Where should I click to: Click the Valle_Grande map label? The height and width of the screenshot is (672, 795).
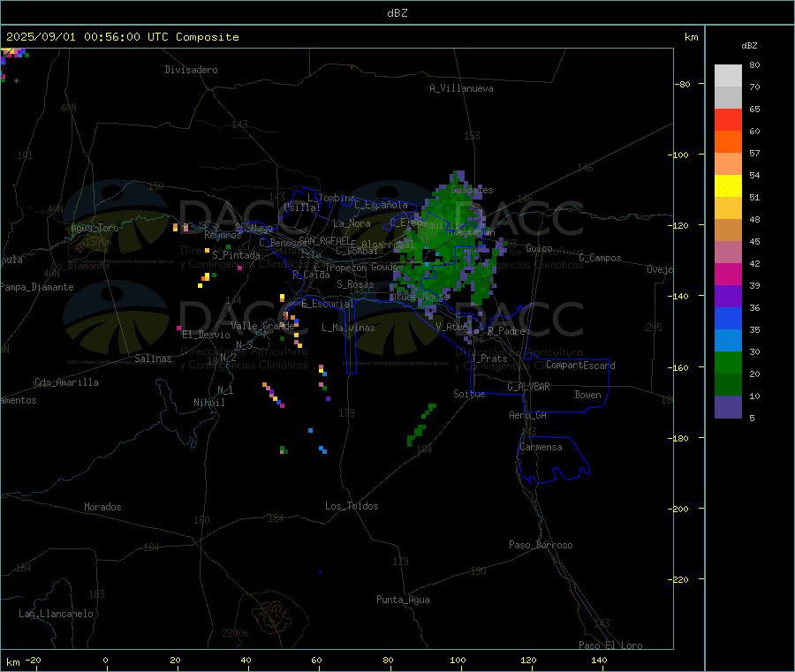(262, 326)
